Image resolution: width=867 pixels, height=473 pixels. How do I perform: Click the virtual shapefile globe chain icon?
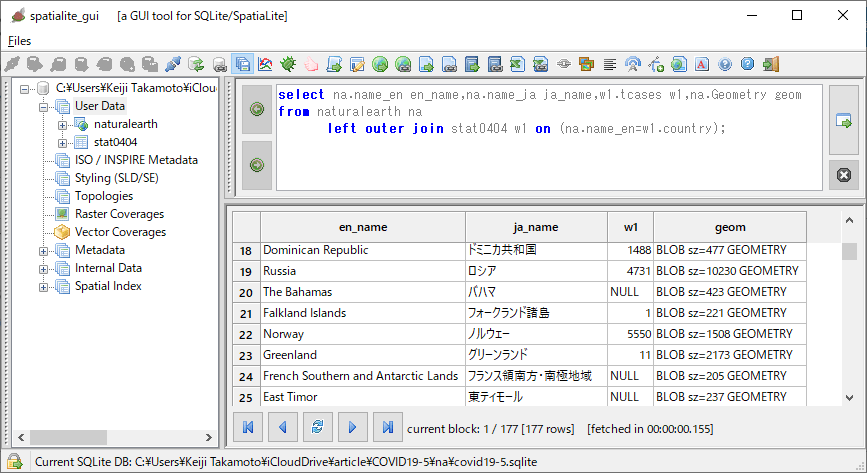click(404, 64)
